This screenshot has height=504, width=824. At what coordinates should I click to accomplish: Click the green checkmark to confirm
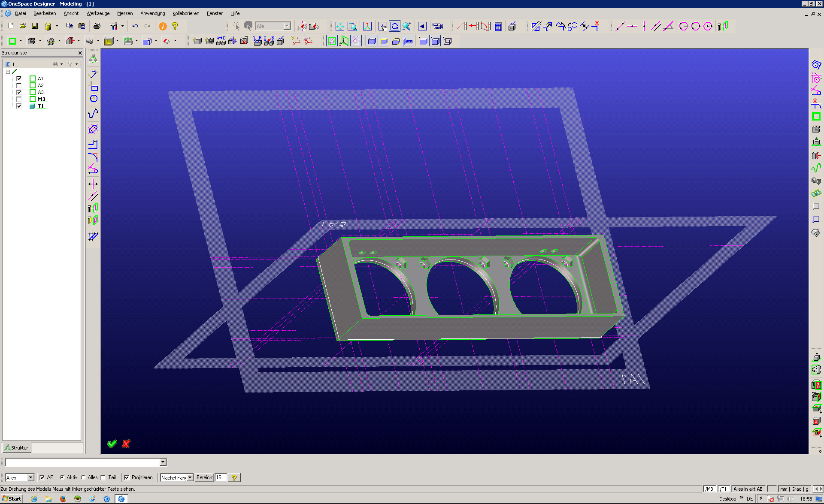click(x=112, y=444)
